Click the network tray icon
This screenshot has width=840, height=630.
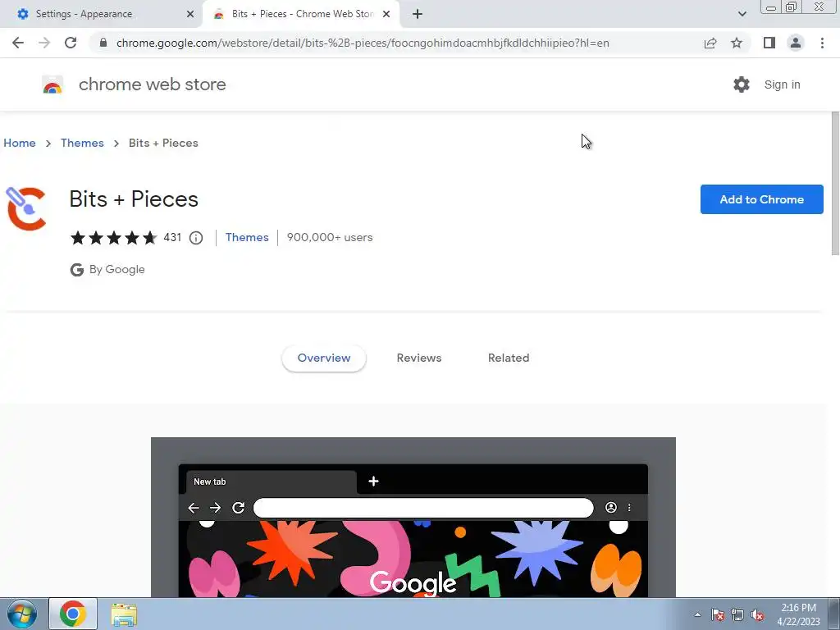point(737,614)
